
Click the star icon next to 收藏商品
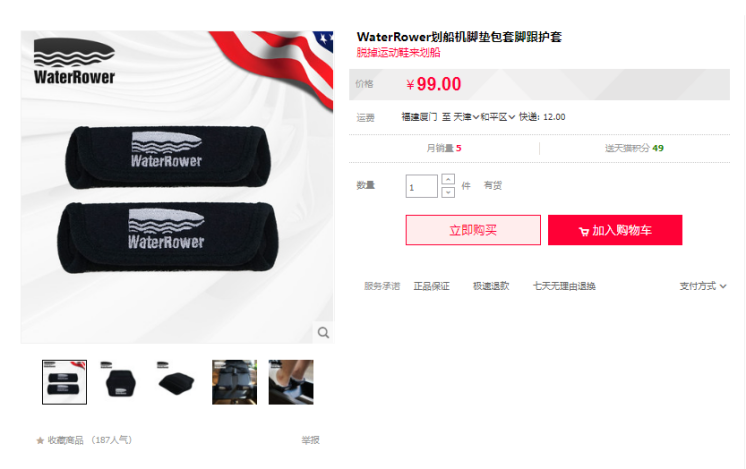(x=40, y=440)
